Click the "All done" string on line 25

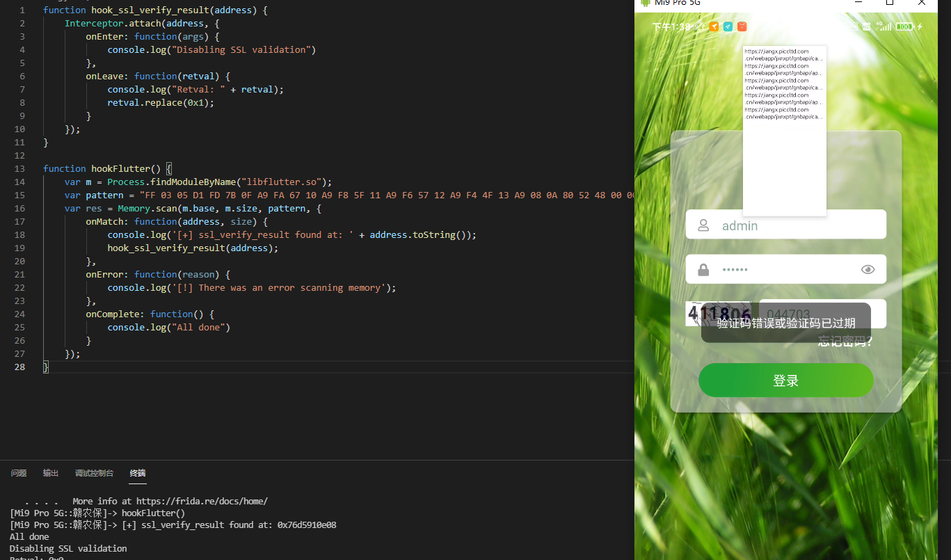[198, 327]
